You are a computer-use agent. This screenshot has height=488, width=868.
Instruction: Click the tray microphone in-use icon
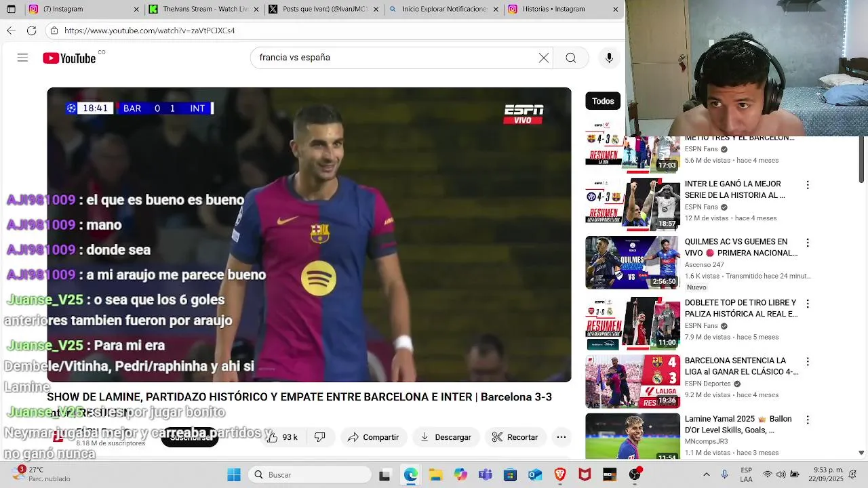pos(724,474)
